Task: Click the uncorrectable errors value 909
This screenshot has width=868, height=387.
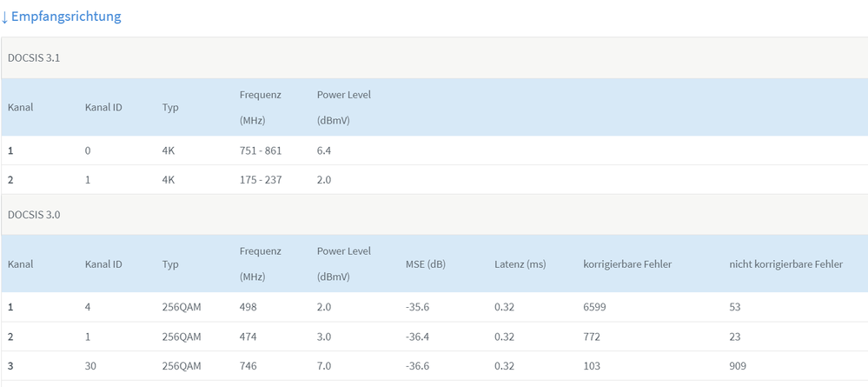Action: click(739, 366)
